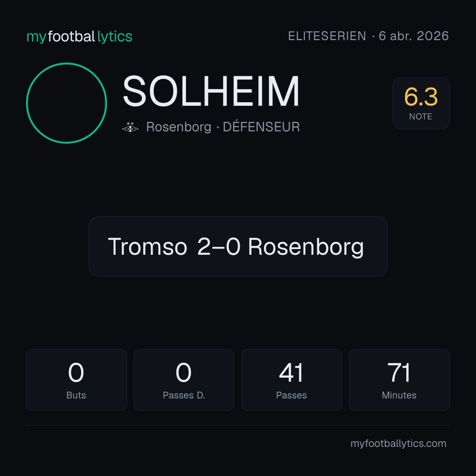The height and width of the screenshot is (476, 476).
Task: Click the empty player avatar circle
Action: pyautogui.click(x=67, y=103)
